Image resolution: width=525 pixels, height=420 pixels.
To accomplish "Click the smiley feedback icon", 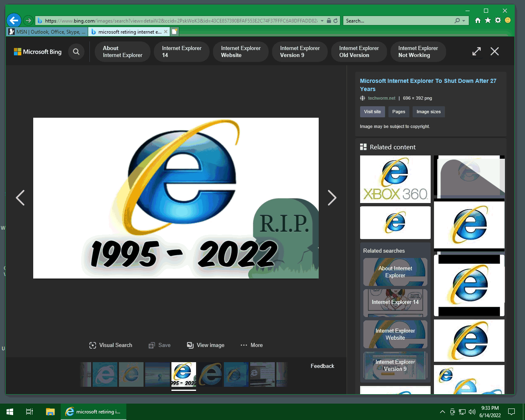I will 508,20.
